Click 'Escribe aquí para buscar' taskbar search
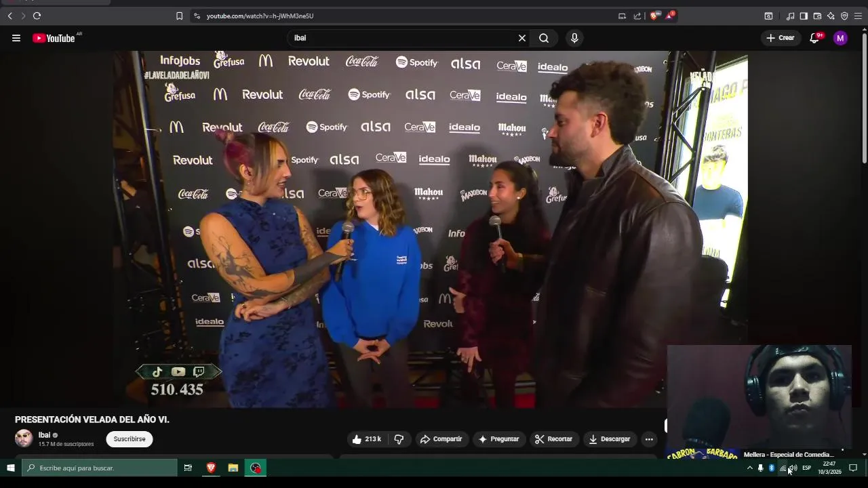This screenshot has height=488, width=868. [x=100, y=468]
